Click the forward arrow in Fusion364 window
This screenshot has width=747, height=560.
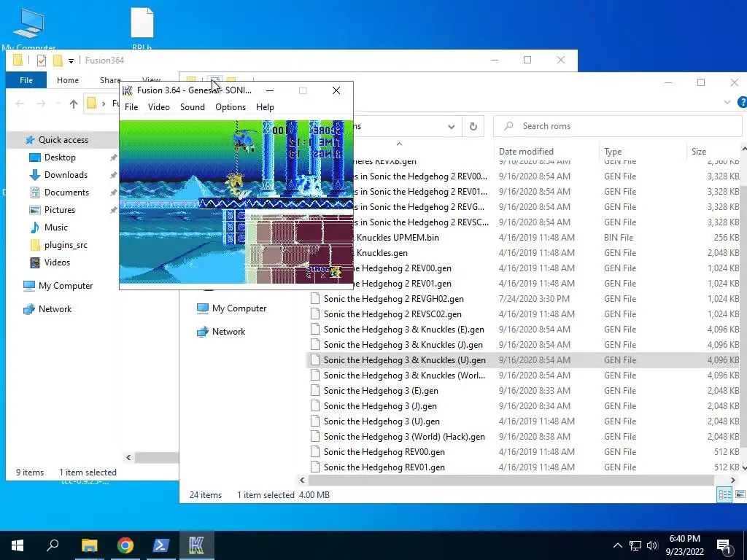coord(42,104)
